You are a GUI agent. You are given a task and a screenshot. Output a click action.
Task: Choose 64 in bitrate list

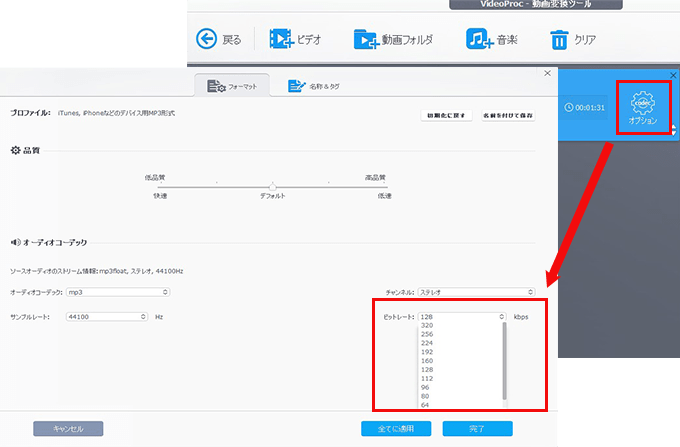point(425,405)
